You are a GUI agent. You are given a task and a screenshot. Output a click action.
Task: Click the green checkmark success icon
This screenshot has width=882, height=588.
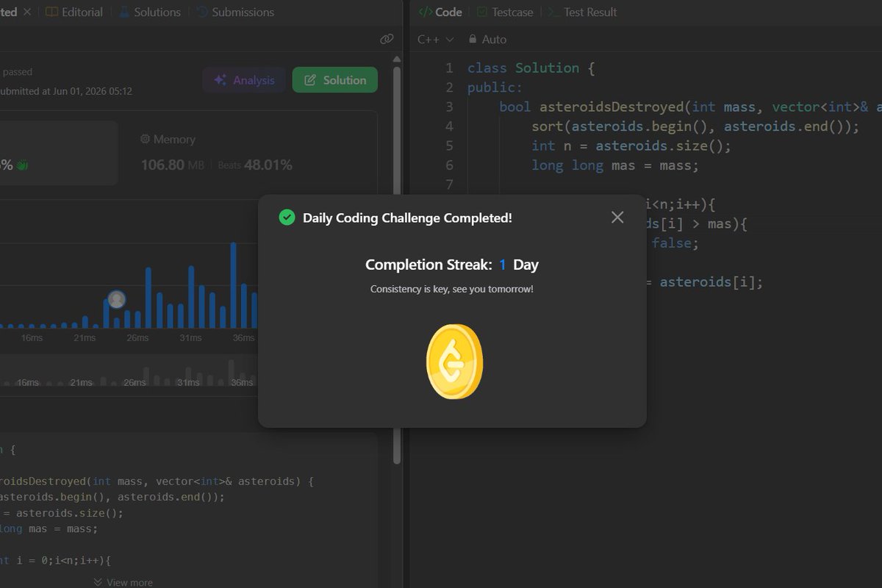pos(287,217)
